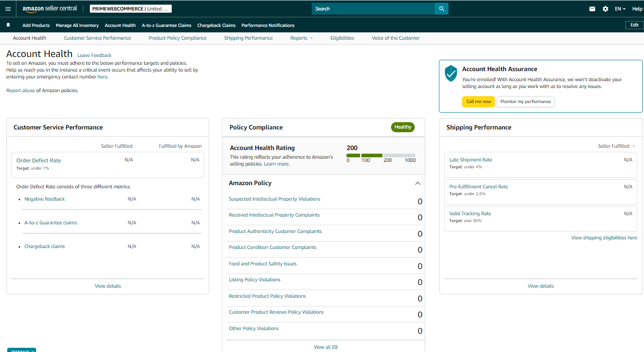The height and width of the screenshot is (352, 644).
Task: Click the search magnifier button
Action: [442, 9]
